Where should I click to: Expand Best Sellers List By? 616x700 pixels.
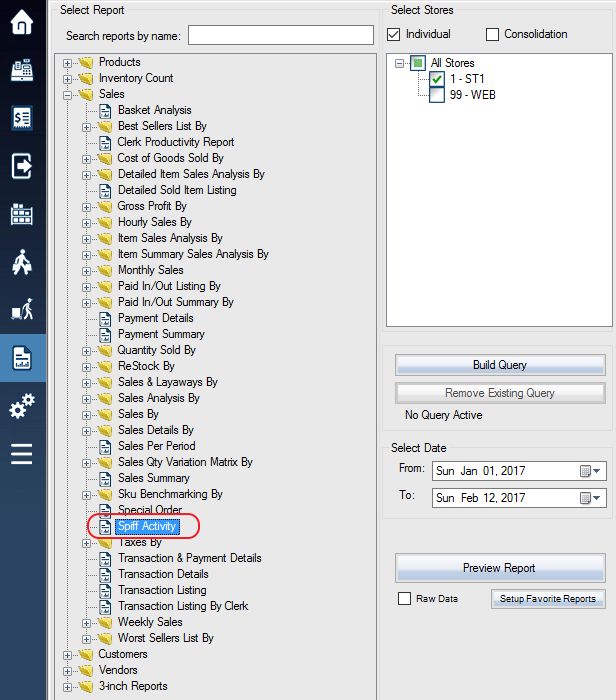coord(87,127)
